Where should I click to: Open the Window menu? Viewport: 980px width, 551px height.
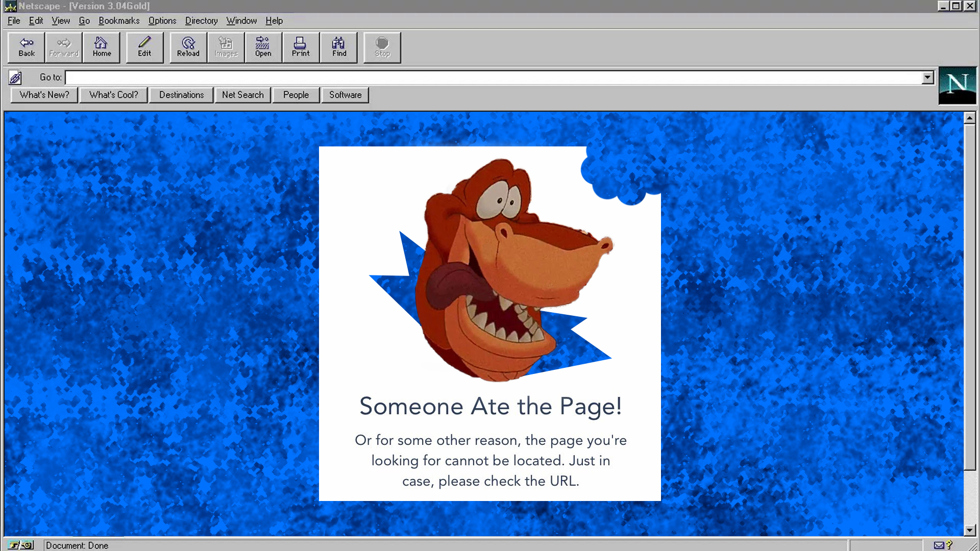[241, 21]
